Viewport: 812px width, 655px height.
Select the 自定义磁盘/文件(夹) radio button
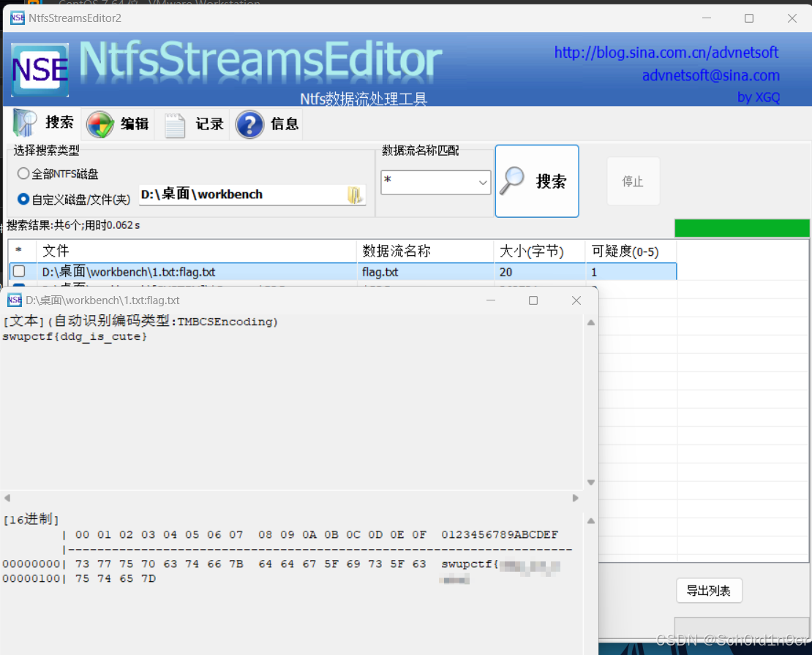(23, 199)
